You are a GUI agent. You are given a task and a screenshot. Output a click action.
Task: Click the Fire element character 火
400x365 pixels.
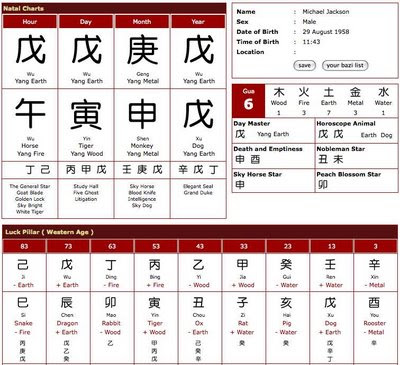click(304, 92)
